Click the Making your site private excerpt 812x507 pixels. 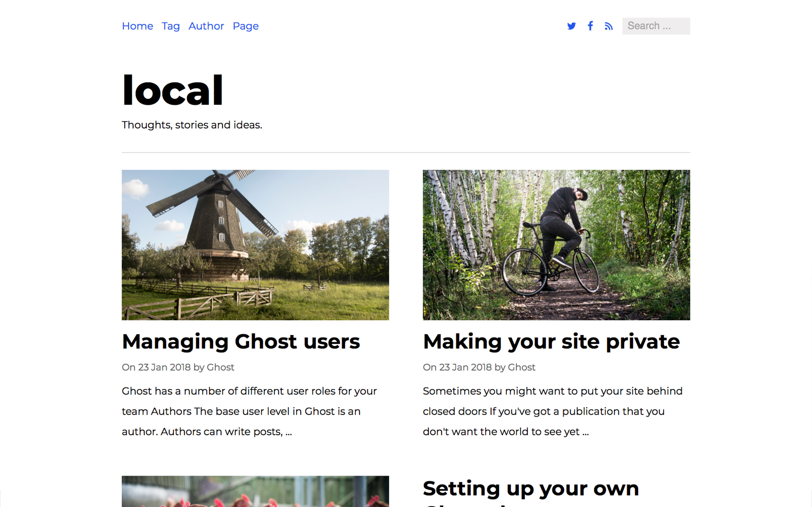tap(552, 411)
